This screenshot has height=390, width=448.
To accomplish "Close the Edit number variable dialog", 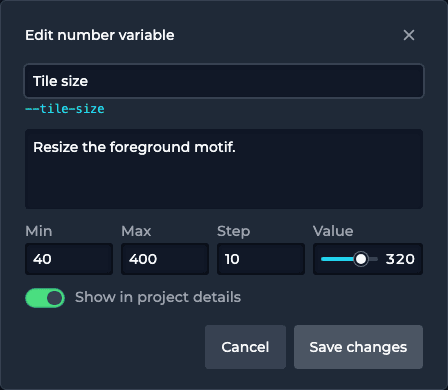I will (409, 35).
